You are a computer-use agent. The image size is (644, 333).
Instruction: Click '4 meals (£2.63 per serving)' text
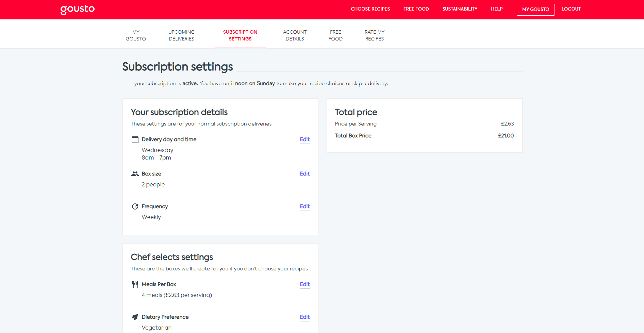point(177,295)
